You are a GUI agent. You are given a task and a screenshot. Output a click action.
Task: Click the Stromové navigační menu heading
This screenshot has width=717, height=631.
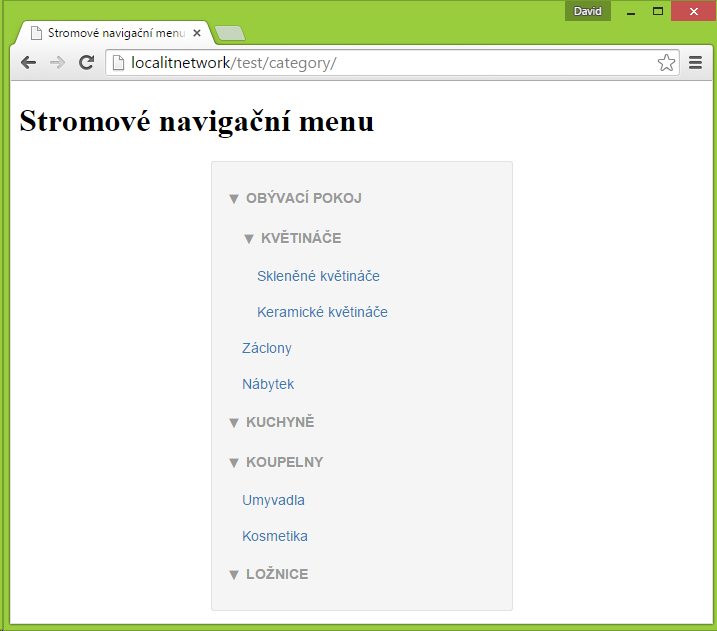coord(197,122)
